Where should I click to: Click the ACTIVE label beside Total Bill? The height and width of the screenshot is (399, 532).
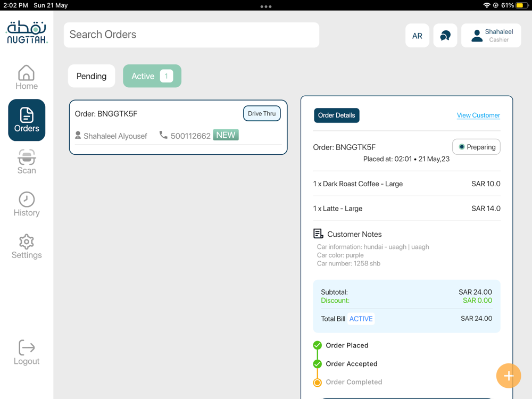361,319
